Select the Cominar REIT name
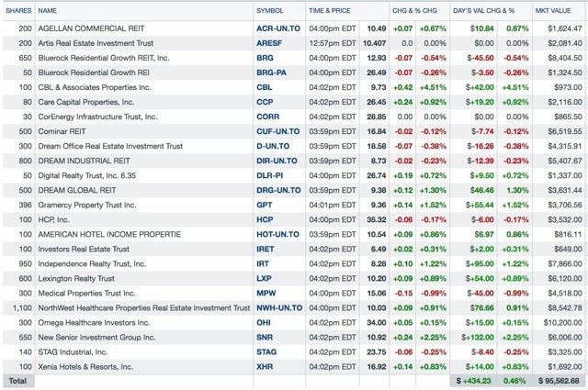This screenshot has width=588, height=390. pyautogui.click(x=62, y=131)
